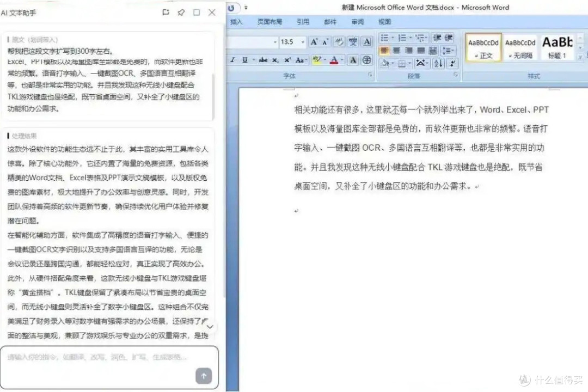Screen dimensions: 588x392
Task: Decrease paragraph indent
Action: point(437,38)
